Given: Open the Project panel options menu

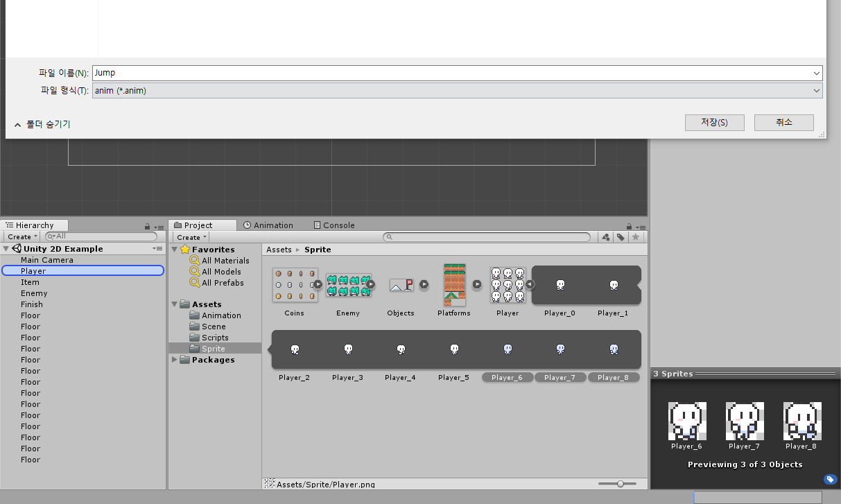Looking at the screenshot, I should pos(641,227).
